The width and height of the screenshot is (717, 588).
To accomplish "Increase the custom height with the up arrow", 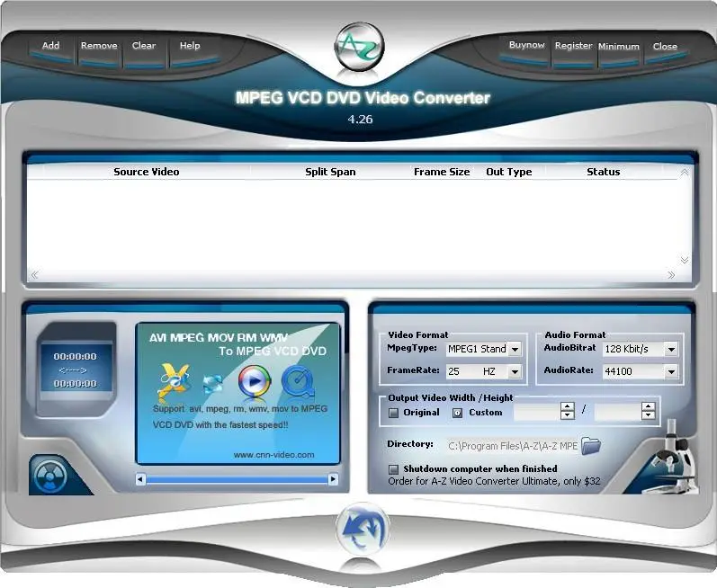I will 648,406.
